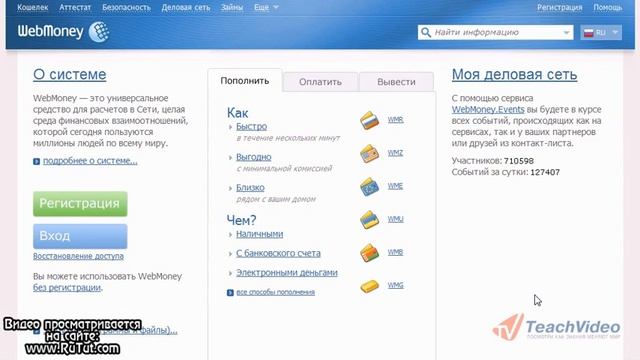
Task: Open 'Восстановление доступа' link
Action: 78,256
